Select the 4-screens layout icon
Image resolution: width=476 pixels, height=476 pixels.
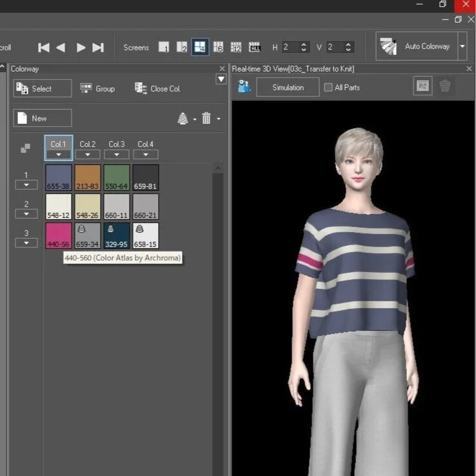click(x=200, y=47)
